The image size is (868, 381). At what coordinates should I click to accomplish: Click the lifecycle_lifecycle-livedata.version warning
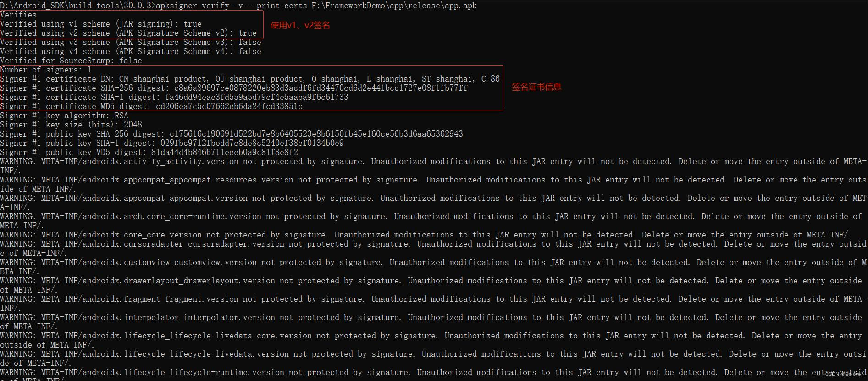[x=433, y=359]
